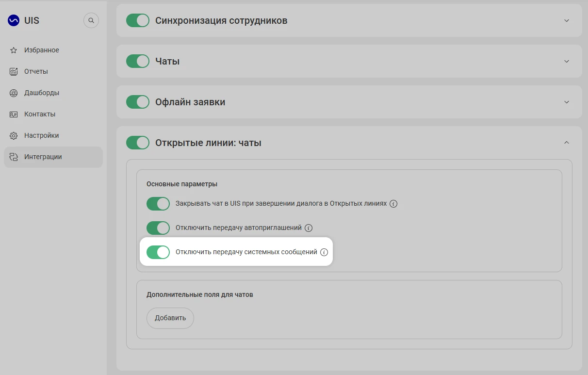Show info for Отключить передачу автоприглашений

click(309, 228)
